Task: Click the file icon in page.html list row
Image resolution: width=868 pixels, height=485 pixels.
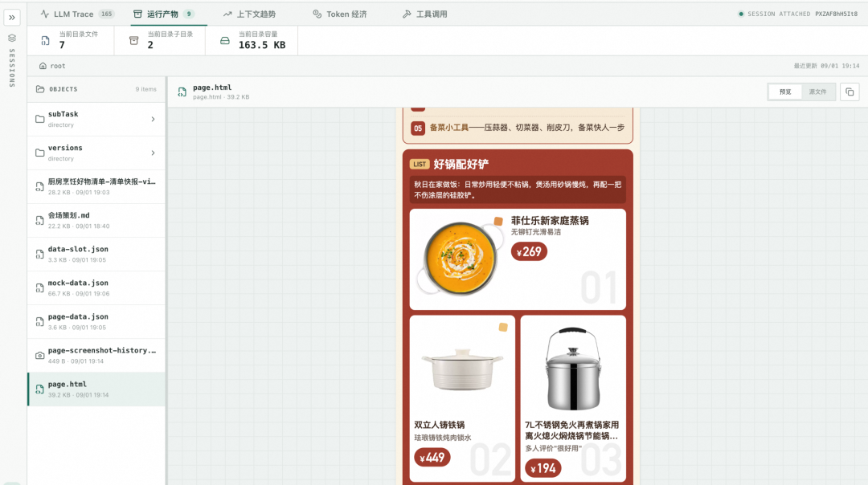Action: point(40,389)
